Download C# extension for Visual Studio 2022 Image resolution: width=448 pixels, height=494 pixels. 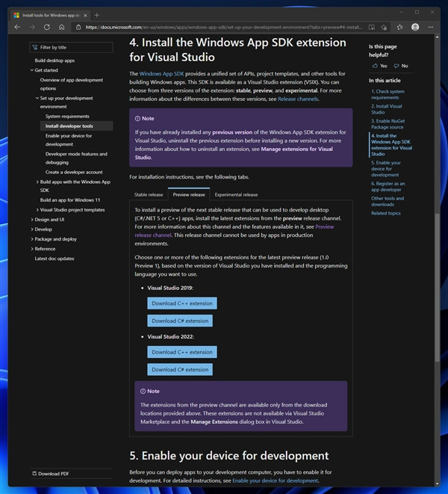pos(180,369)
